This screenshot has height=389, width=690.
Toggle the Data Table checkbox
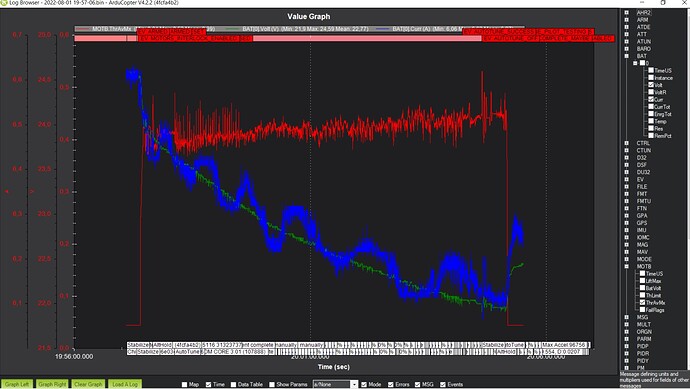(234, 385)
